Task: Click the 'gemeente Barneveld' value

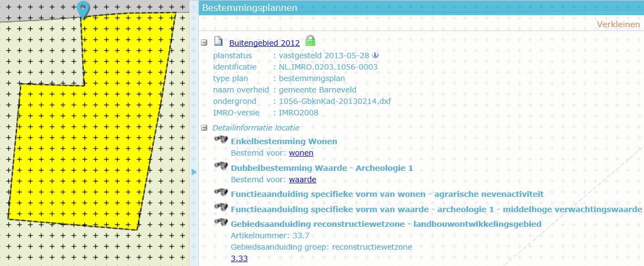Action: point(317,90)
